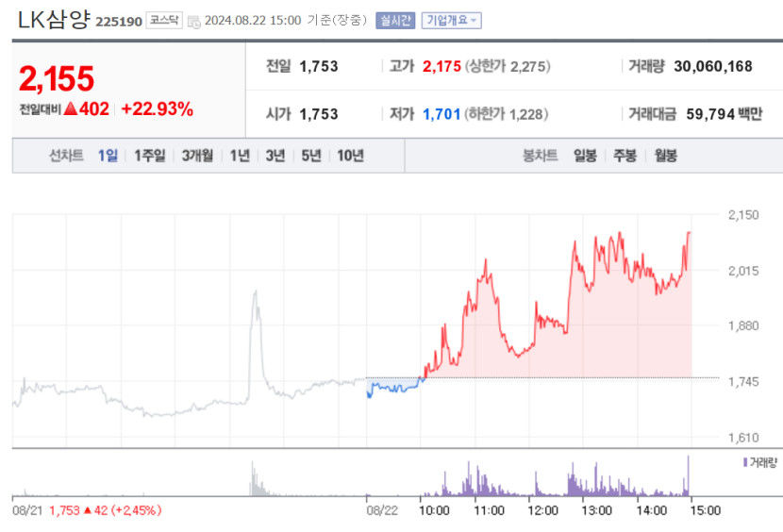Click the 08/22 date axis label

point(382,510)
